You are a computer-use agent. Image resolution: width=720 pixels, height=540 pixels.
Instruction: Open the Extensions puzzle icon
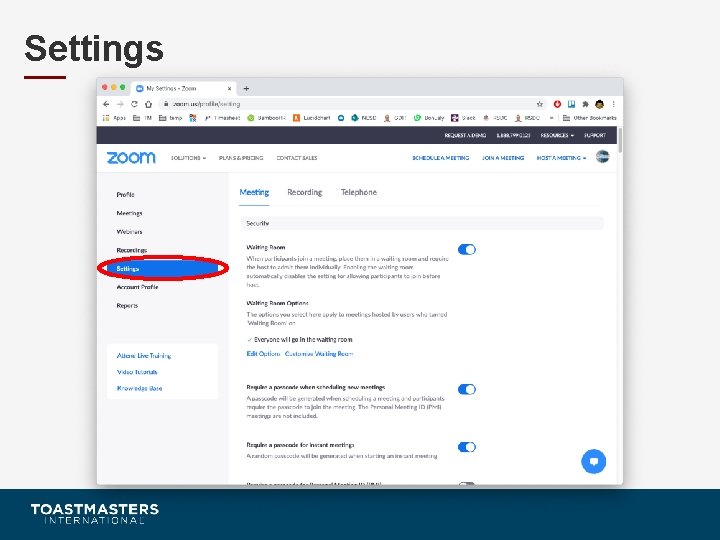(585, 104)
